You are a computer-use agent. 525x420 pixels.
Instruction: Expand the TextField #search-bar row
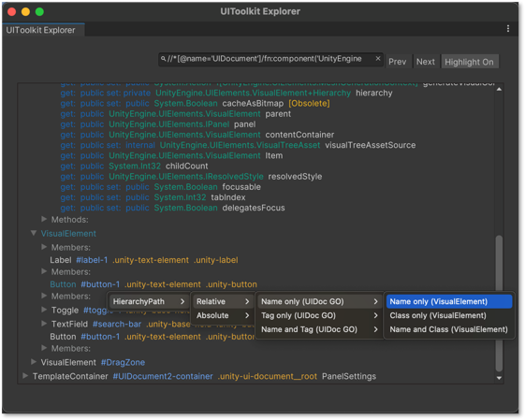(44, 324)
